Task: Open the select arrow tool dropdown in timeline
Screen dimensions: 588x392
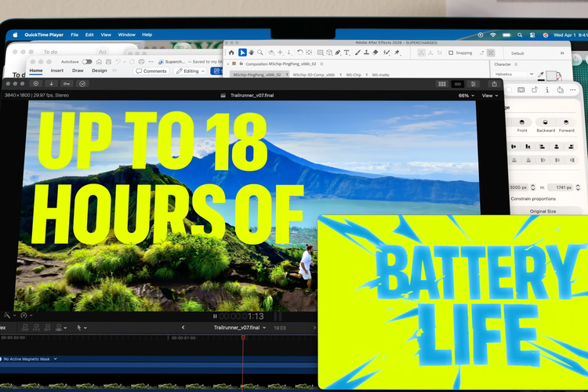Action: 82,328
